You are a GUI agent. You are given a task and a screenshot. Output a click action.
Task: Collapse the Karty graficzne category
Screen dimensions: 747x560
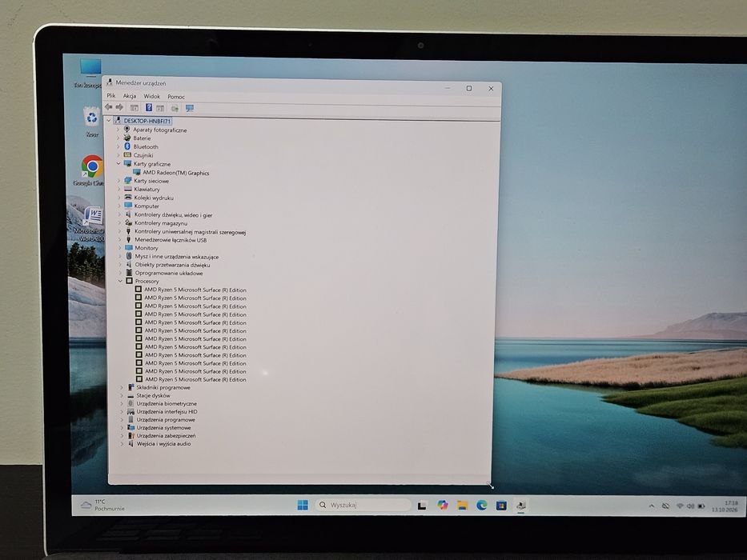tap(118, 163)
